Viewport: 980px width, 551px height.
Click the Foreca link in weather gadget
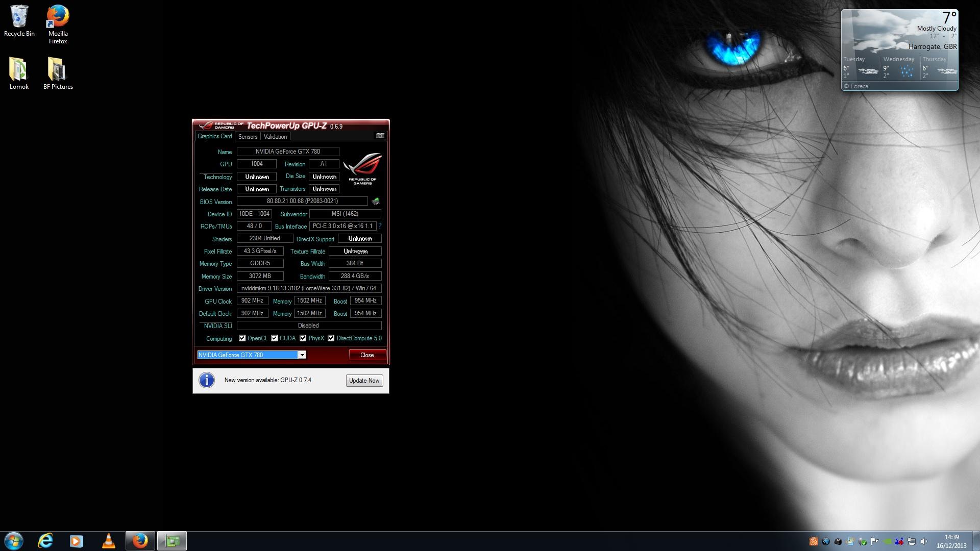point(856,86)
